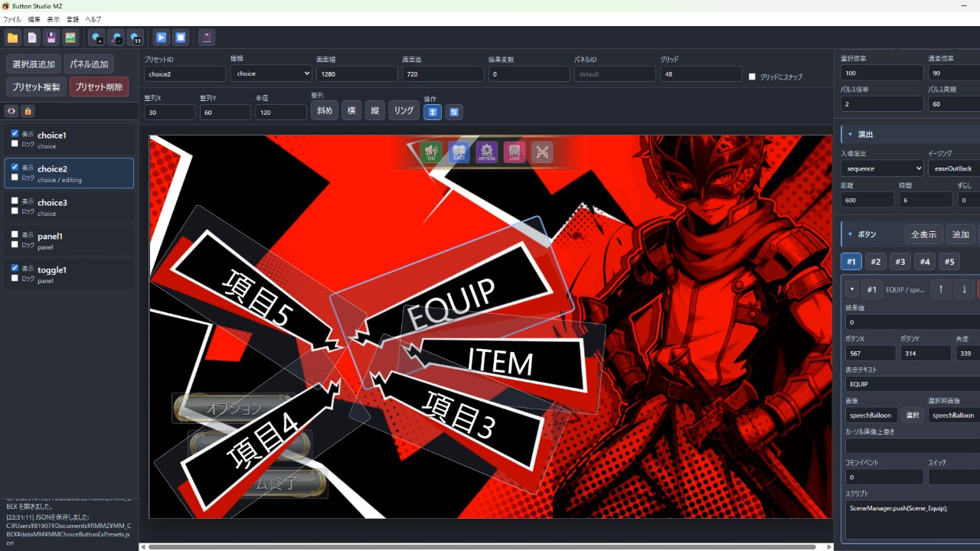Click the zoom in toolbar icon

[x=96, y=37]
